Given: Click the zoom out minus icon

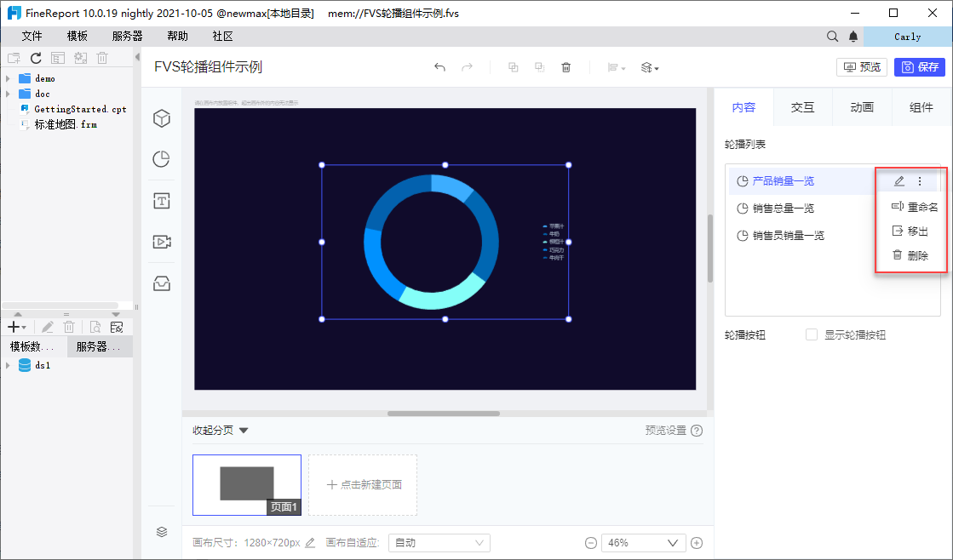Looking at the screenshot, I should (591, 543).
